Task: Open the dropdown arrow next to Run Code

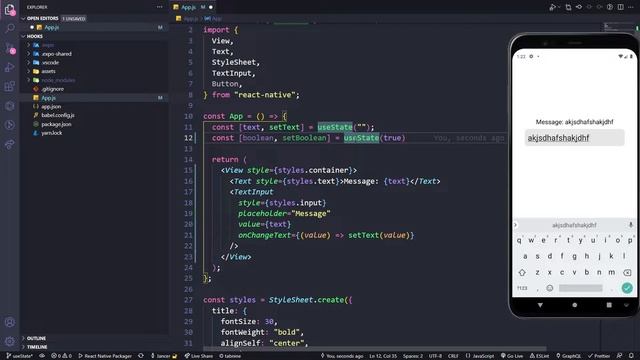Action: point(558,7)
